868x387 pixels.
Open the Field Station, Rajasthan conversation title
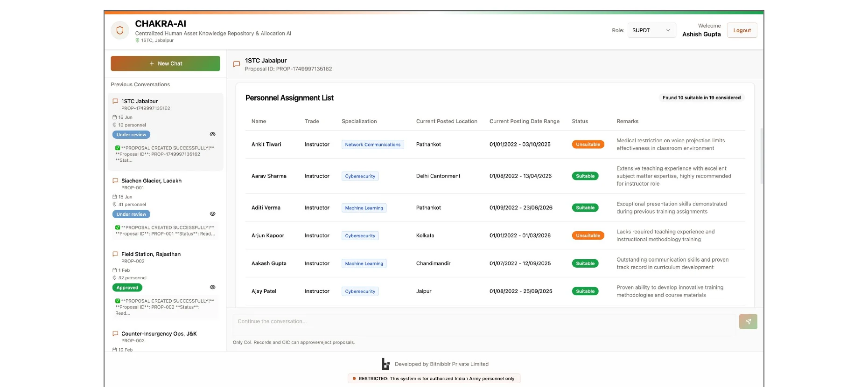[151, 254]
